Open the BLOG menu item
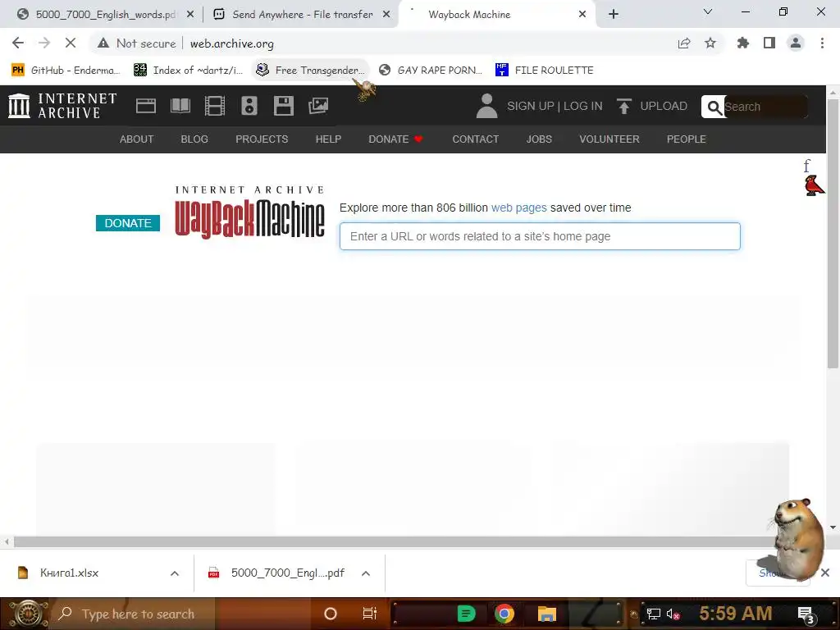Viewport: 840px width, 630px height. (194, 139)
